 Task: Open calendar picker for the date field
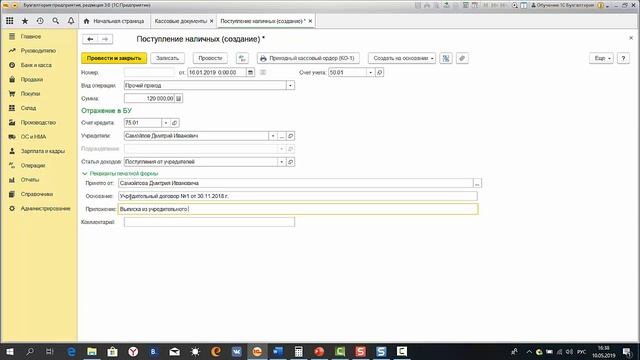tap(250, 72)
